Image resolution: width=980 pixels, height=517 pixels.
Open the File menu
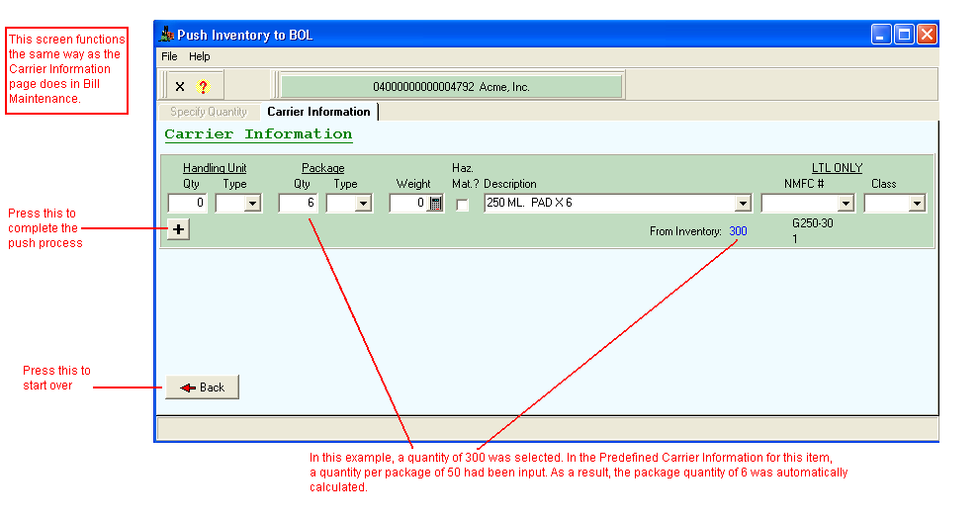pyautogui.click(x=169, y=56)
